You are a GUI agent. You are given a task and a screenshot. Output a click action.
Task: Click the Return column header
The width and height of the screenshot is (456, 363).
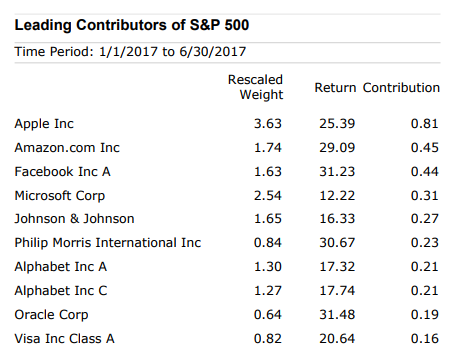coord(335,88)
